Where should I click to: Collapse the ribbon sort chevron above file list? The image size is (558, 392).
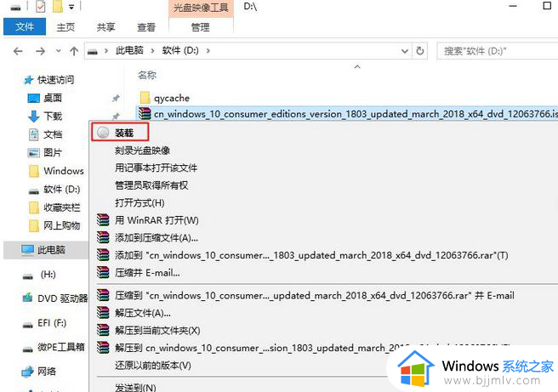(x=357, y=66)
